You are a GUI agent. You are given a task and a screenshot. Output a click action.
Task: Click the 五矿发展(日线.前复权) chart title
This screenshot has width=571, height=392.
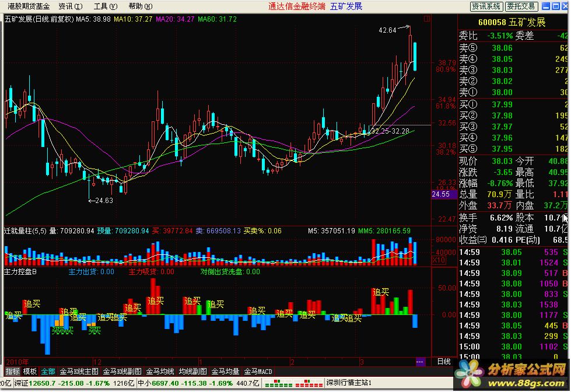(x=39, y=19)
